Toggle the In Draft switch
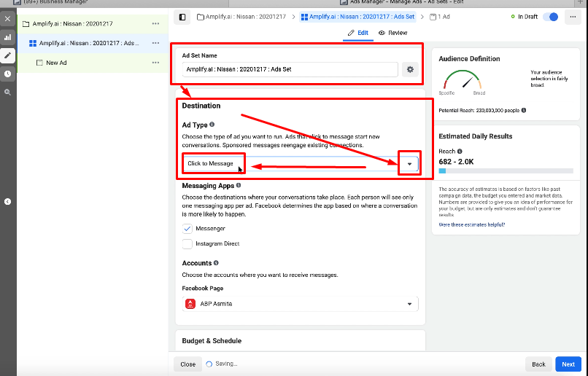This screenshot has width=588, height=376. click(x=551, y=17)
